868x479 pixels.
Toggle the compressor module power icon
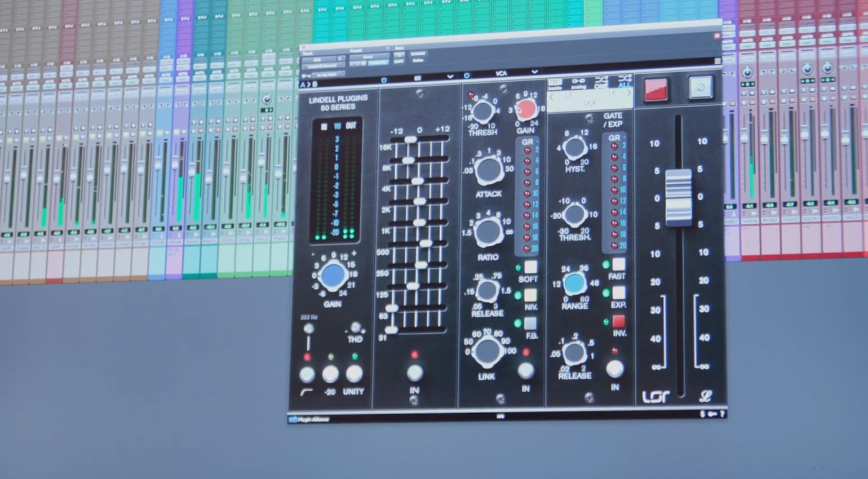coord(467,76)
